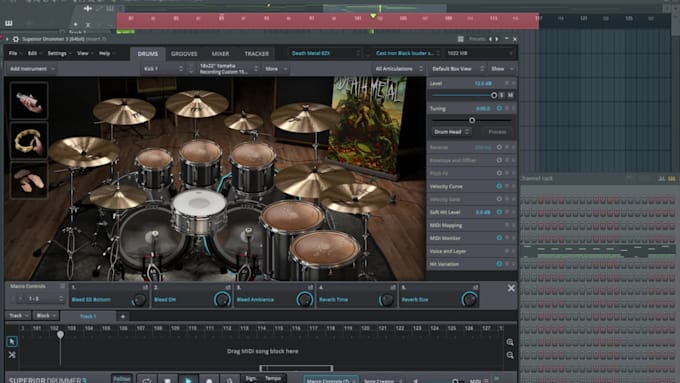Image resolution: width=680 pixels, height=383 pixels.
Task: Enable the Envelope and Offset power toggle
Action: [x=499, y=160]
